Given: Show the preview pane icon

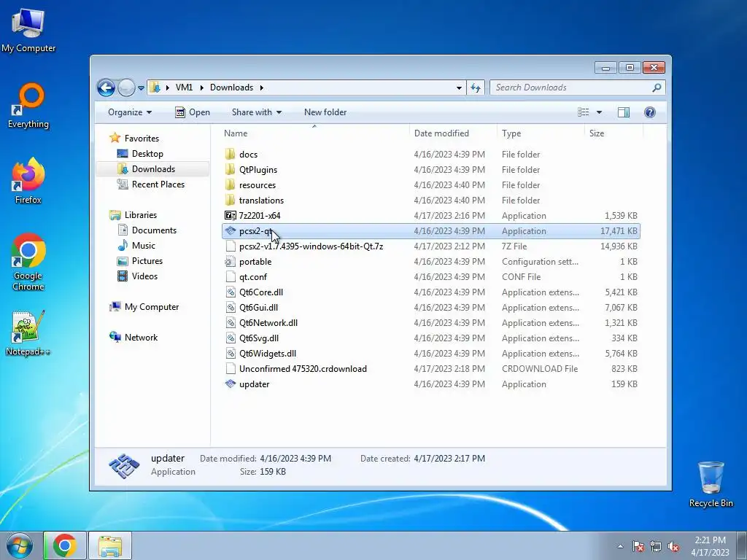Looking at the screenshot, I should pos(624,112).
